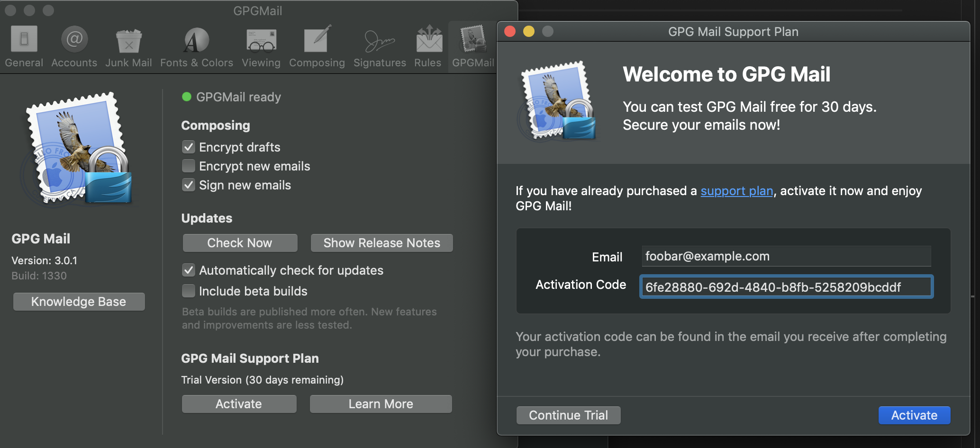Open the Rules preferences pane
The image size is (980, 448).
point(428,46)
